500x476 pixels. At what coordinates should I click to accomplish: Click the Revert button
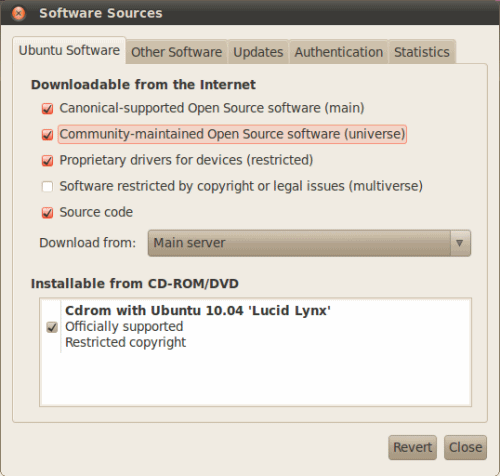tap(413, 447)
